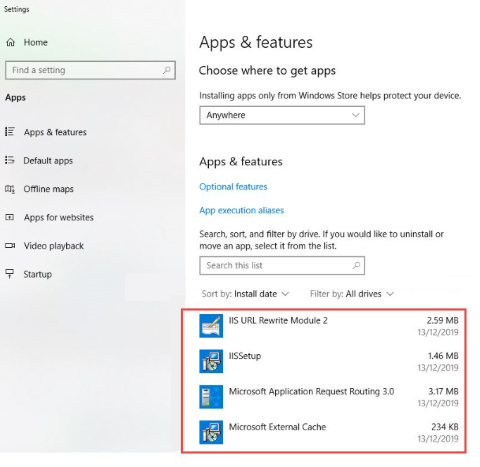Click the Video playback icon
This screenshot has width=480, height=467.
pyautogui.click(x=10, y=246)
